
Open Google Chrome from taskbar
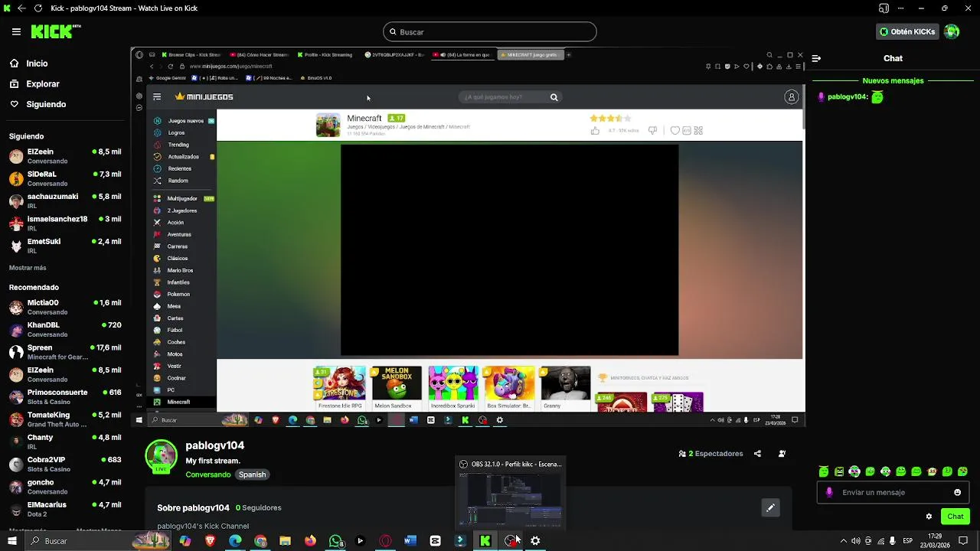coord(260,541)
